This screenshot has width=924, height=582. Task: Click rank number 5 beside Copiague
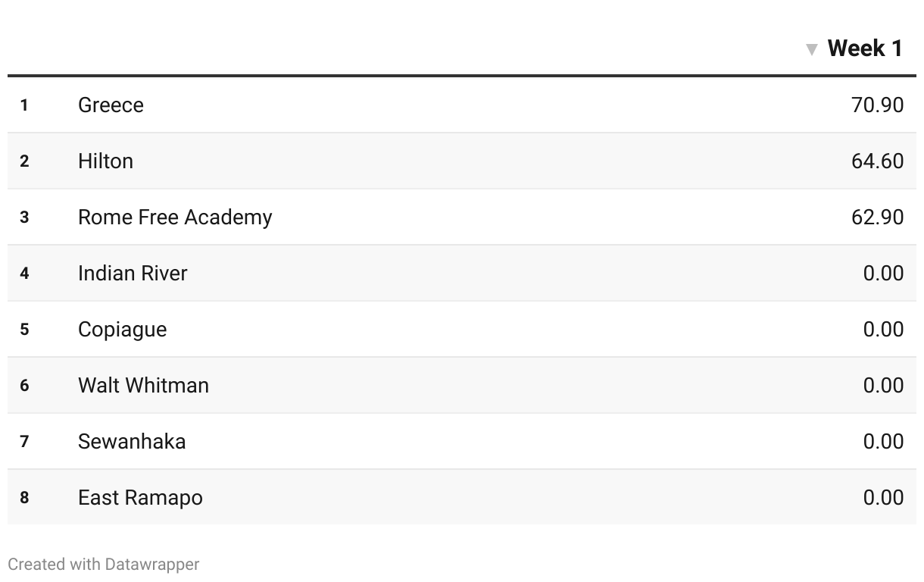pos(24,329)
